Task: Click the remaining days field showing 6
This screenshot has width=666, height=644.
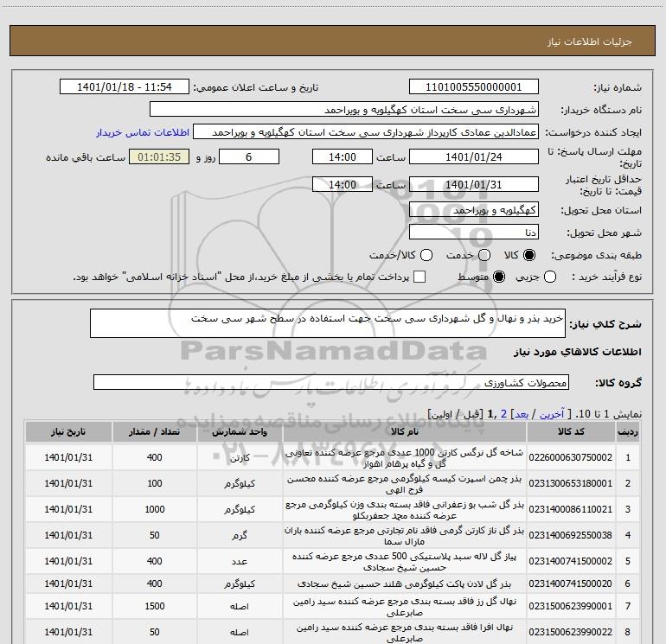Action: 249,156
